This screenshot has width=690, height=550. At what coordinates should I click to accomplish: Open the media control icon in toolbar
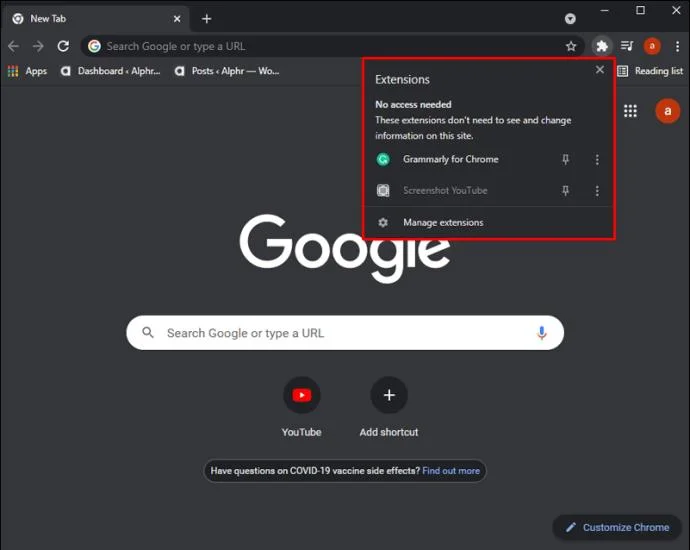(x=627, y=46)
